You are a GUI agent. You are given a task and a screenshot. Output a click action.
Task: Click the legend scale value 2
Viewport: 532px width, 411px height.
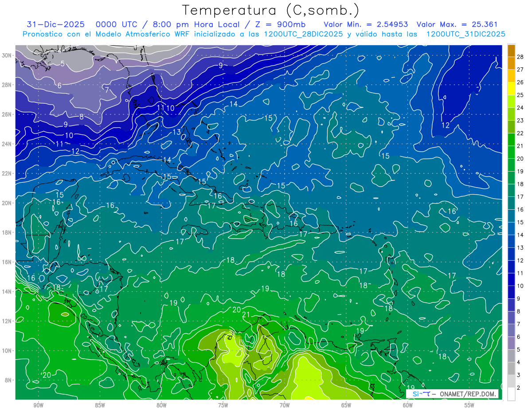[x=519, y=388]
